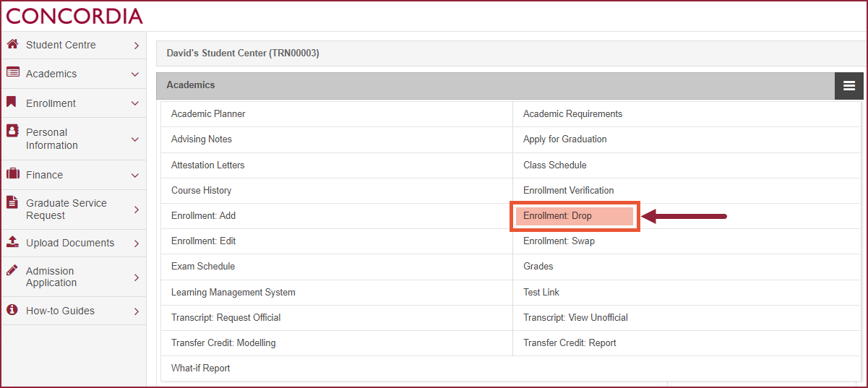Click the Enrollment bookmark icon
Viewport: 868px width, 388px height.
tap(12, 103)
